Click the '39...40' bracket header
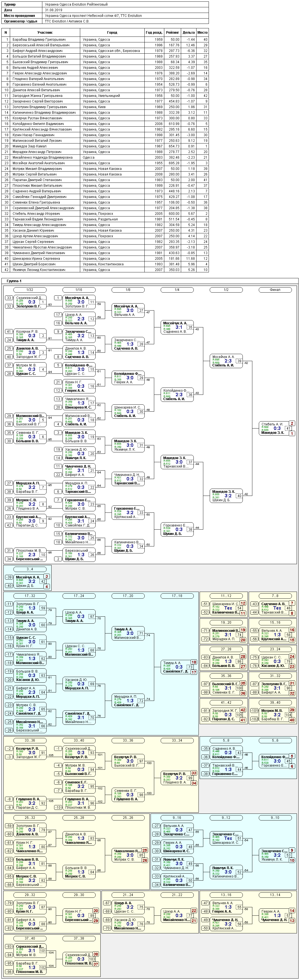 point(275,702)
